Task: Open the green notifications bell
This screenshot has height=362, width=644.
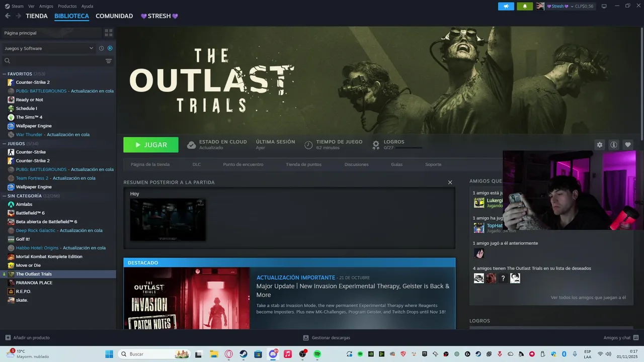Action: point(525,6)
